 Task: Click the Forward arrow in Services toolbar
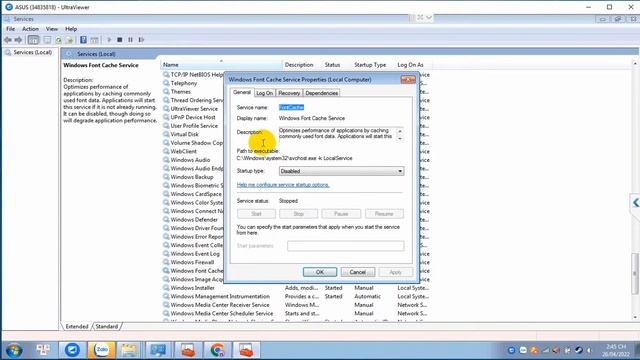point(18,40)
